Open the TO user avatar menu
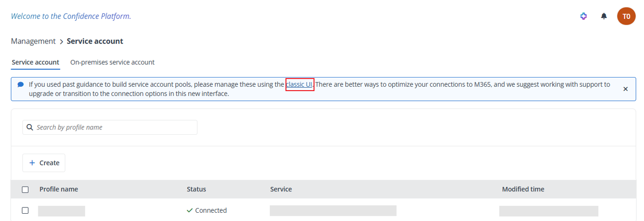 point(626,16)
